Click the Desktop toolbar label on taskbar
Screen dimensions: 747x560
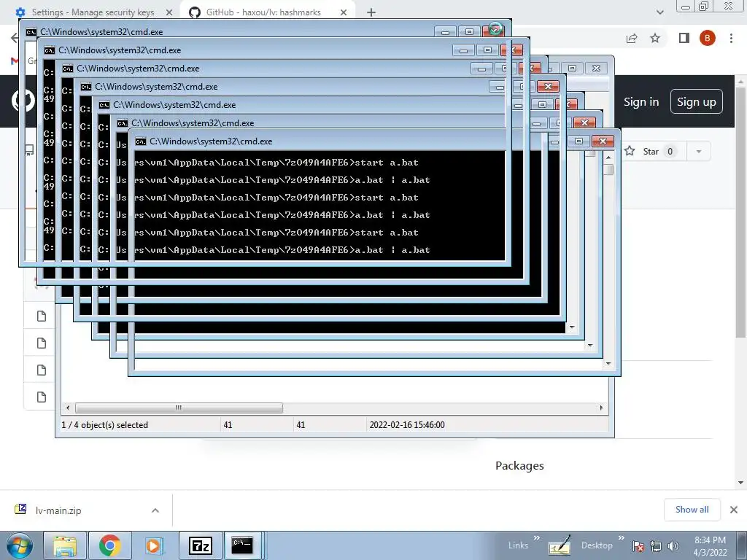click(x=597, y=545)
